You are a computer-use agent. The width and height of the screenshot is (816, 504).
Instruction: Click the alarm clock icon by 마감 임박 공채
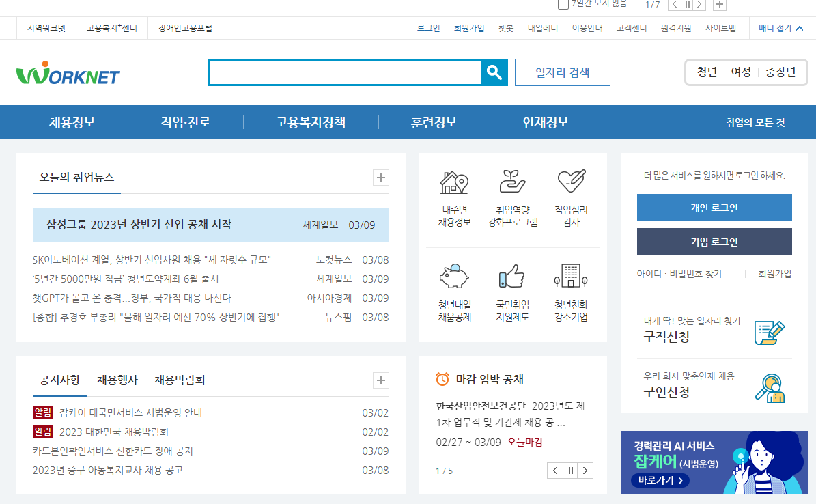[442, 379]
